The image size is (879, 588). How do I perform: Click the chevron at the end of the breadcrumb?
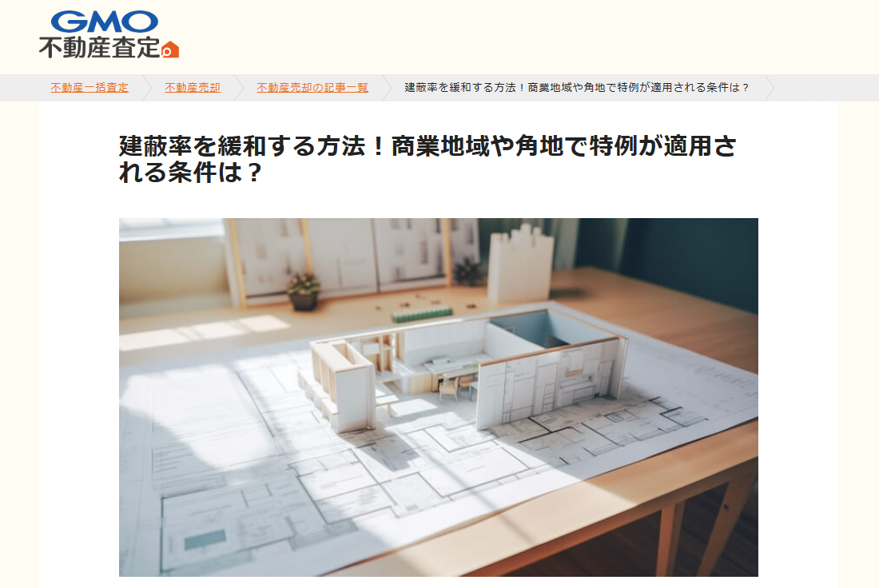770,88
